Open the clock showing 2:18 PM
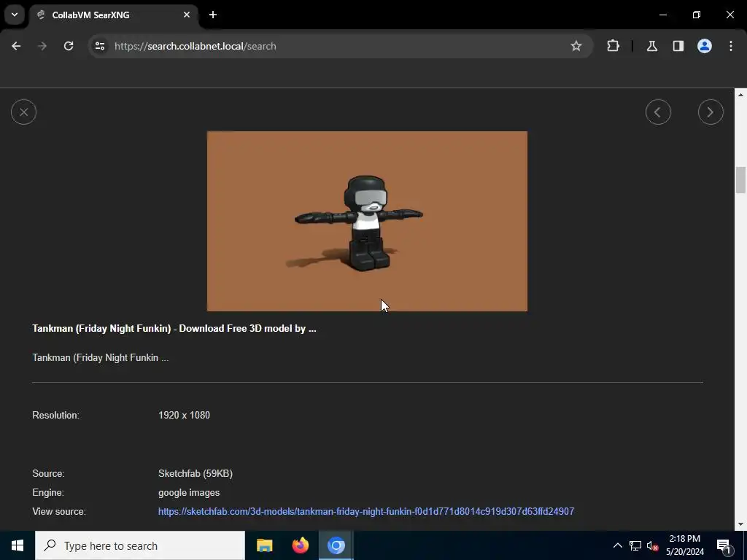The width and height of the screenshot is (747, 560). (x=684, y=545)
